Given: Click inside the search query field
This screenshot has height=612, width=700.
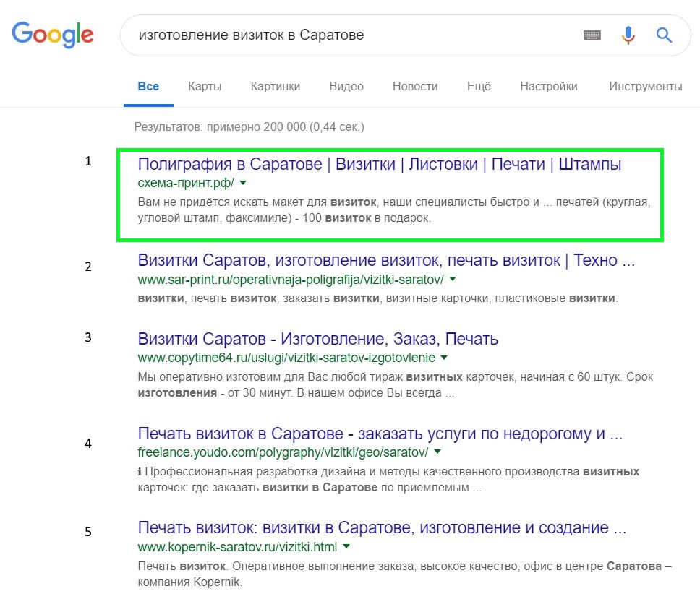Looking at the screenshot, I should pos(347,35).
